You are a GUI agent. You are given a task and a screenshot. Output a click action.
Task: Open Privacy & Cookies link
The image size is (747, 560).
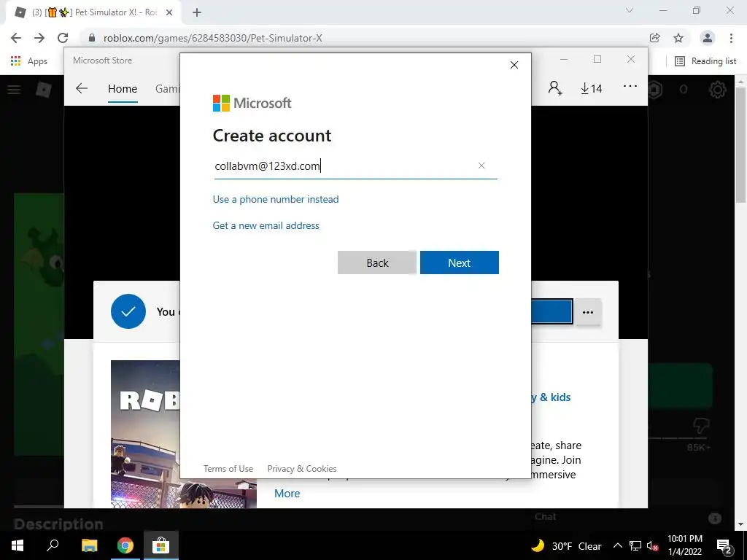point(302,469)
